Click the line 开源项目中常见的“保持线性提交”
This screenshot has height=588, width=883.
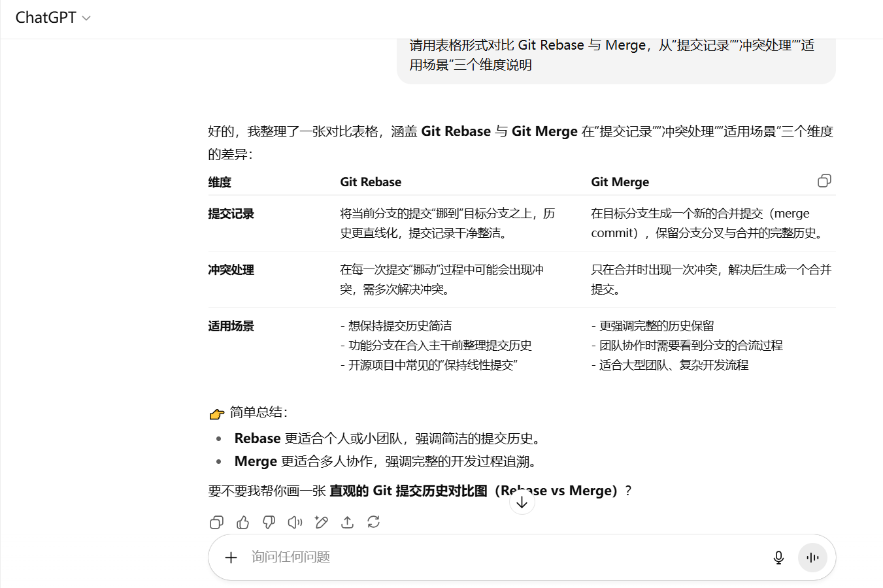point(429,365)
